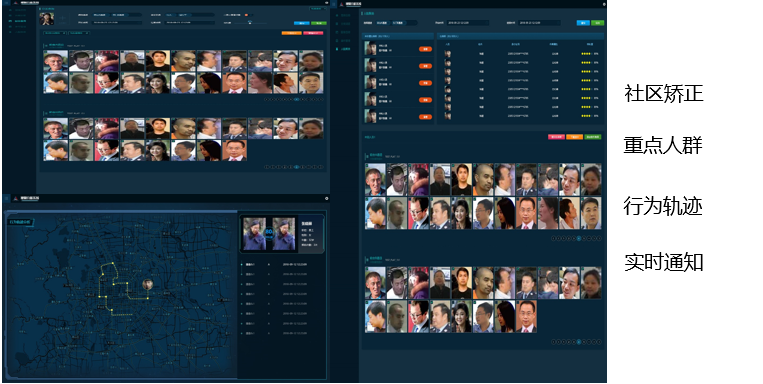The image size is (763, 384).
Task: Adjust the similarity slider in the top-left form
Action: (250, 22)
